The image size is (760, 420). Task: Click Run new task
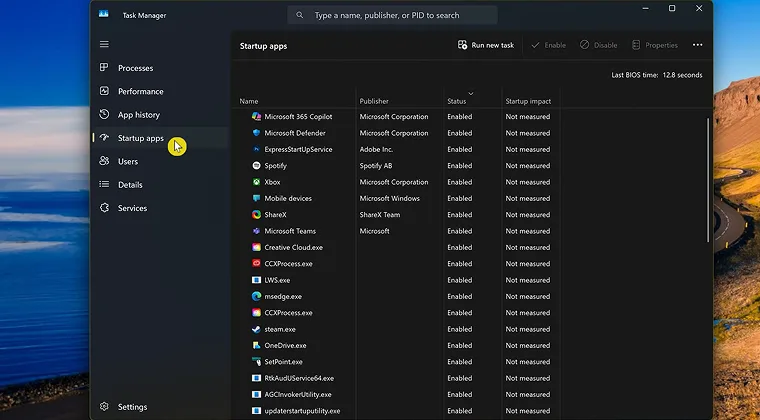tap(486, 45)
